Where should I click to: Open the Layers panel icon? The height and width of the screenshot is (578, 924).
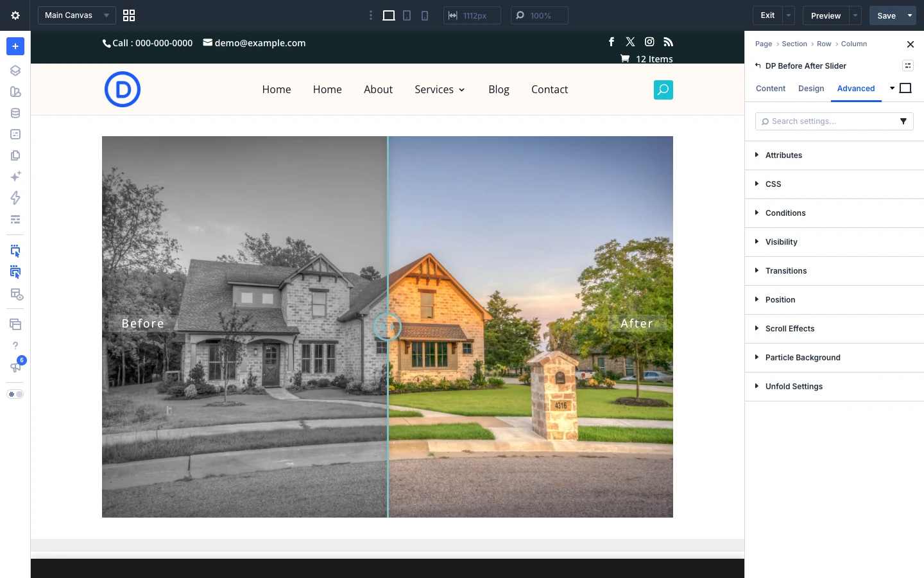tap(15, 71)
